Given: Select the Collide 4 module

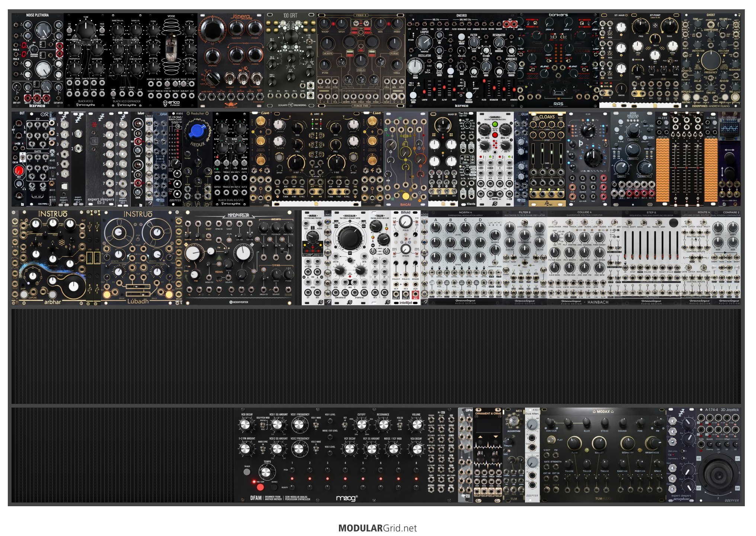Looking at the screenshot, I should pos(584,258).
